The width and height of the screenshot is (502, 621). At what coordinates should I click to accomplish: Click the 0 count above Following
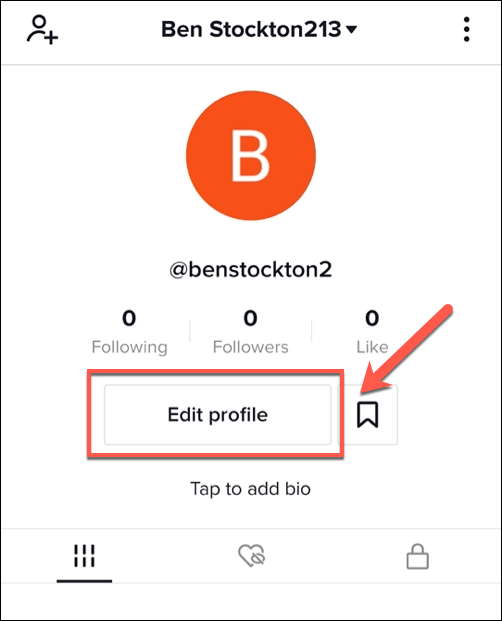point(129,318)
